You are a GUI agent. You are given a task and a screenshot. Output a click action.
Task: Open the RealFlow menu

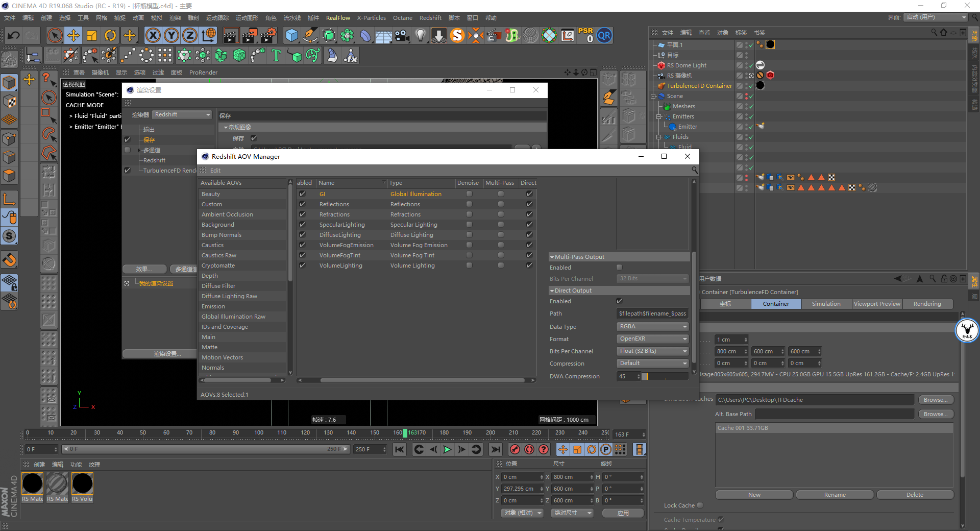point(338,18)
